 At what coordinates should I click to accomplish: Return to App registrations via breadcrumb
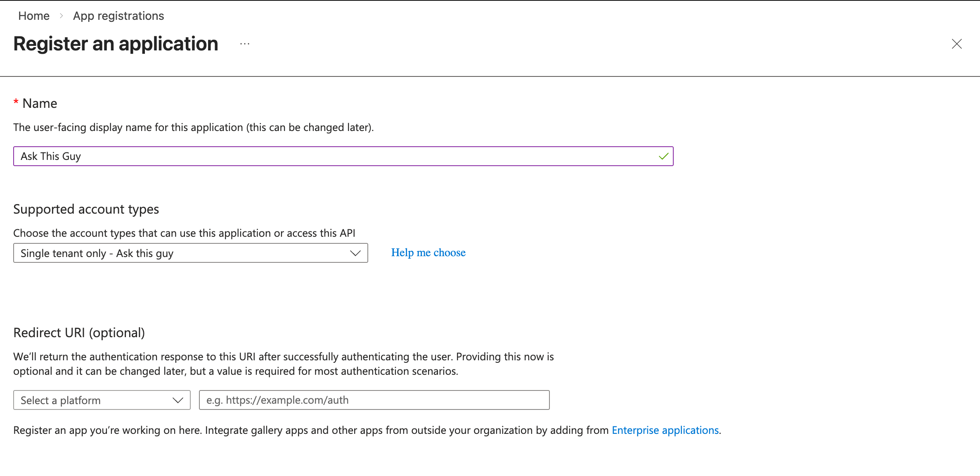tap(118, 16)
